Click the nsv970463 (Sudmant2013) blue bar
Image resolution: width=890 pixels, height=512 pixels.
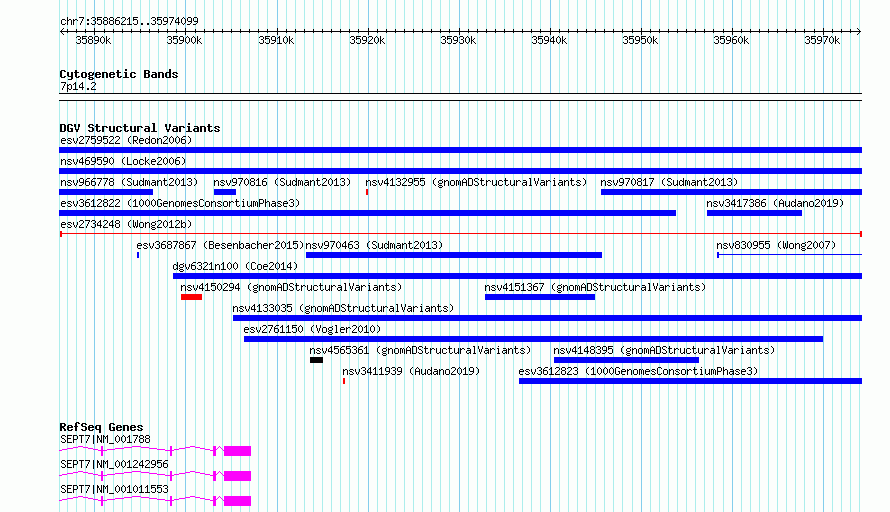coord(454,255)
